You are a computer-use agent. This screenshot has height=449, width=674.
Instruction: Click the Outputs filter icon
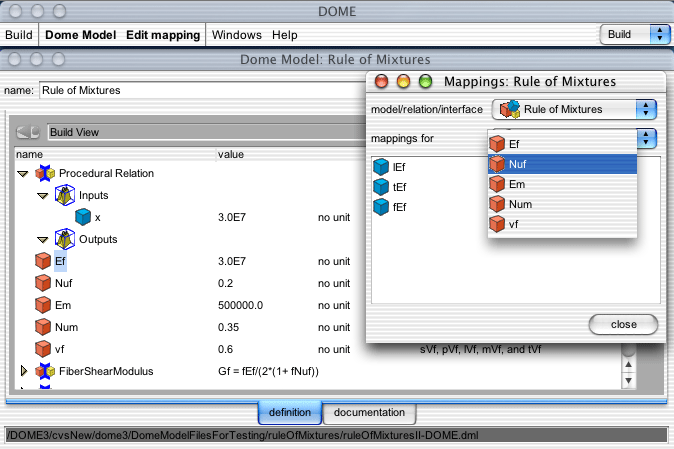pos(65,239)
